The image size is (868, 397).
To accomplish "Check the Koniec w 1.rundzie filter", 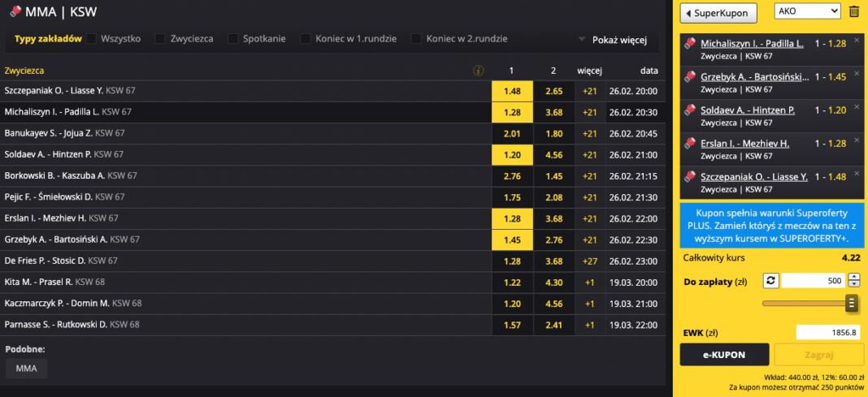I will coord(306,39).
